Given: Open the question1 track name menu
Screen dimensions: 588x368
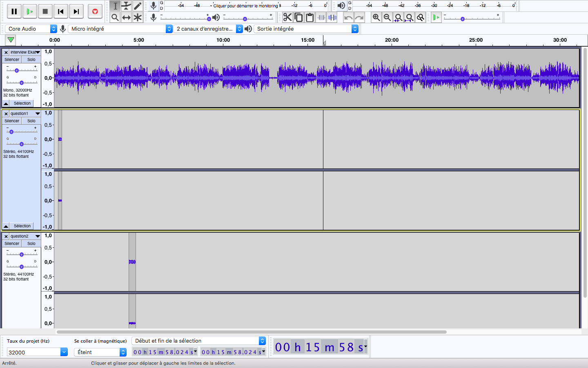Looking at the screenshot, I should coord(25,114).
